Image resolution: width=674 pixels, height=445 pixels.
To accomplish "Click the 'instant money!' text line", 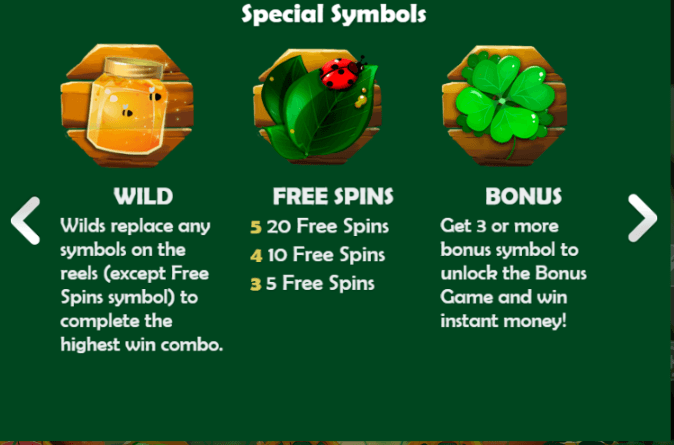I will (x=503, y=321).
